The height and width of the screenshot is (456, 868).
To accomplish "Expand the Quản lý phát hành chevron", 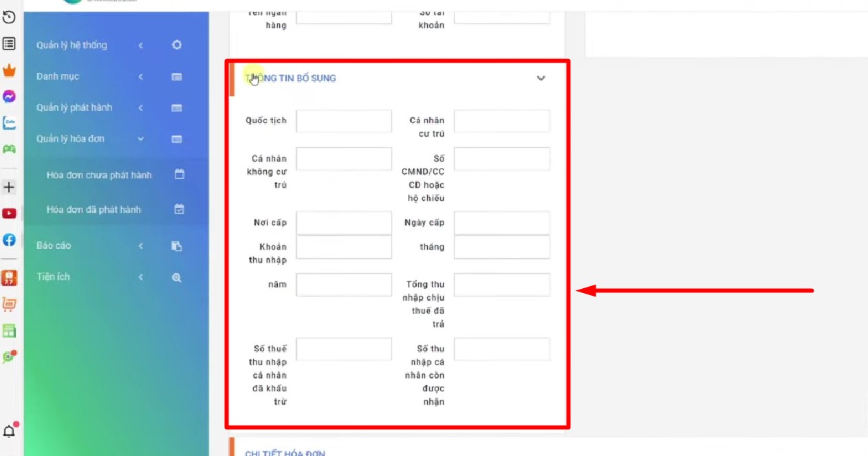I will point(140,107).
